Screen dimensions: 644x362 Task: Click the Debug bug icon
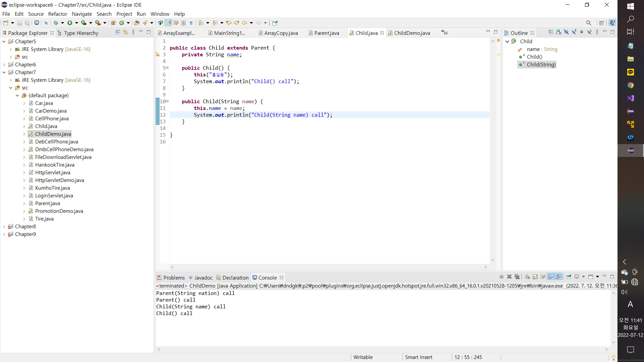(x=56, y=23)
